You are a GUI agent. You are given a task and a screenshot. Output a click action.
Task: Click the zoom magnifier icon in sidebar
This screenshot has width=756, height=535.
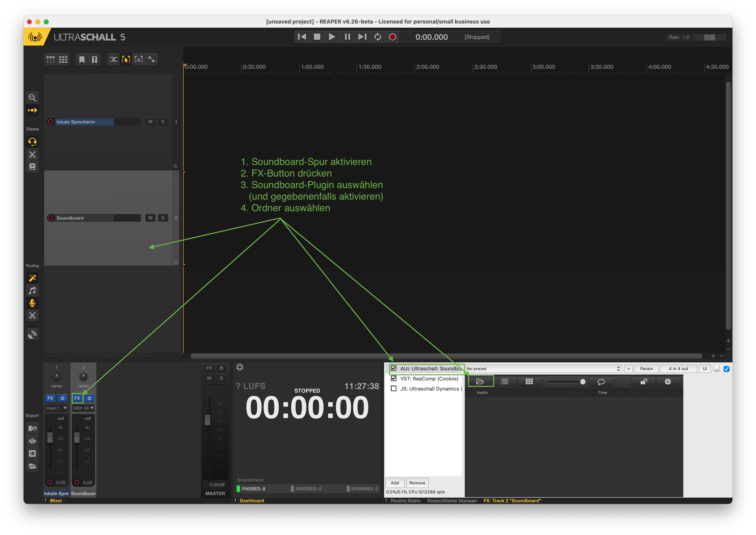(32, 97)
